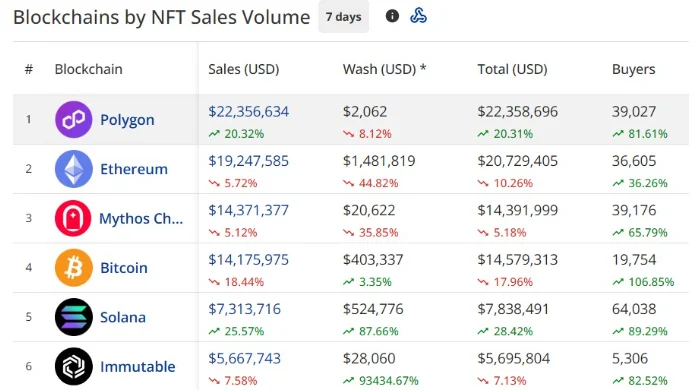Click the Ethereum wash value $1,481,819
Viewport: 694px width, 391px height.
pos(379,161)
